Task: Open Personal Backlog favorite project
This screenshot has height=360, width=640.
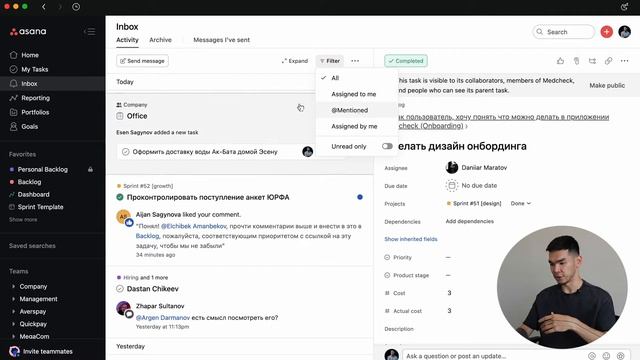Action: [42, 169]
